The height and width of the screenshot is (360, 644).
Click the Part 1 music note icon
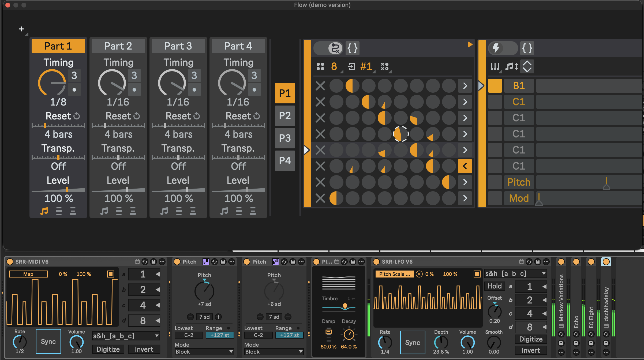44,211
